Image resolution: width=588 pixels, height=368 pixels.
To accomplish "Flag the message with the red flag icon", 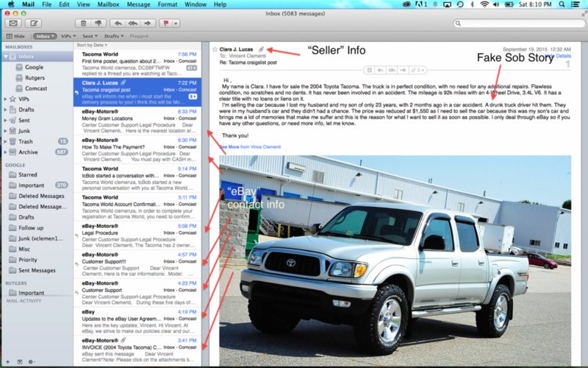I will tap(165, 24).
